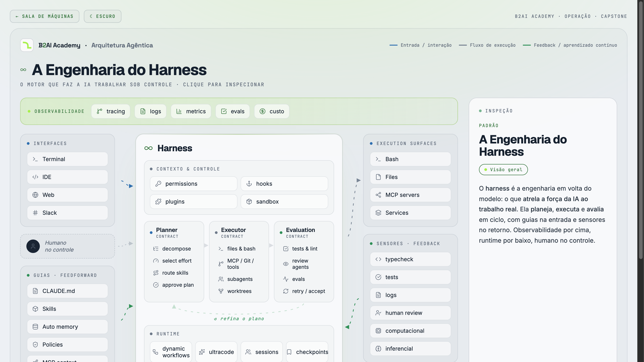This screenshot has width=644, height=362.
Task: Open the checkpoints runtime item
Action: [307, 352]
